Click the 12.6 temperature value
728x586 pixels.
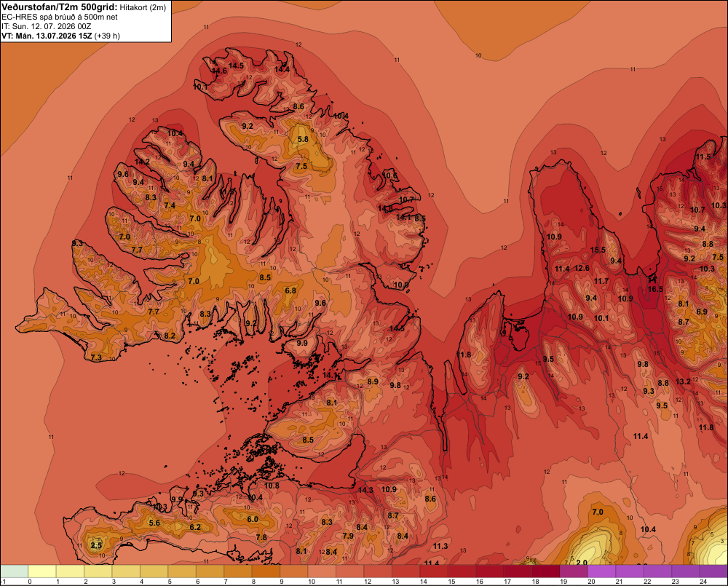click(582, 268)
